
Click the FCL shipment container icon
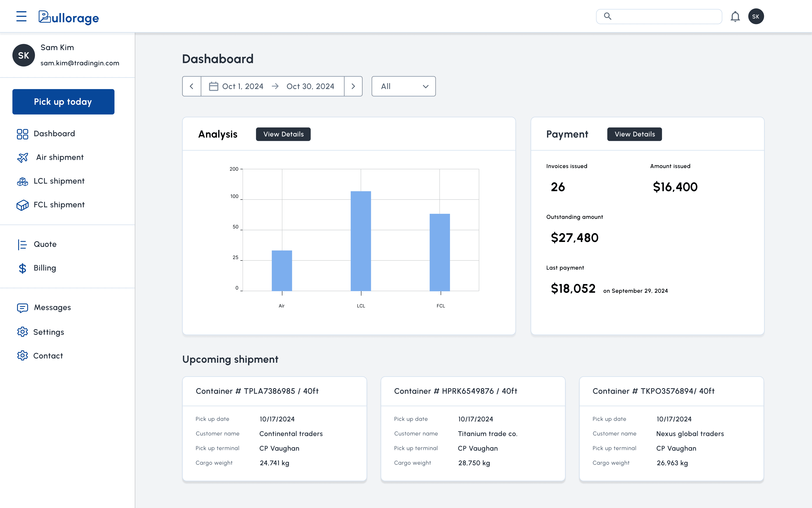pyautogui.click(x=23, y=205)
